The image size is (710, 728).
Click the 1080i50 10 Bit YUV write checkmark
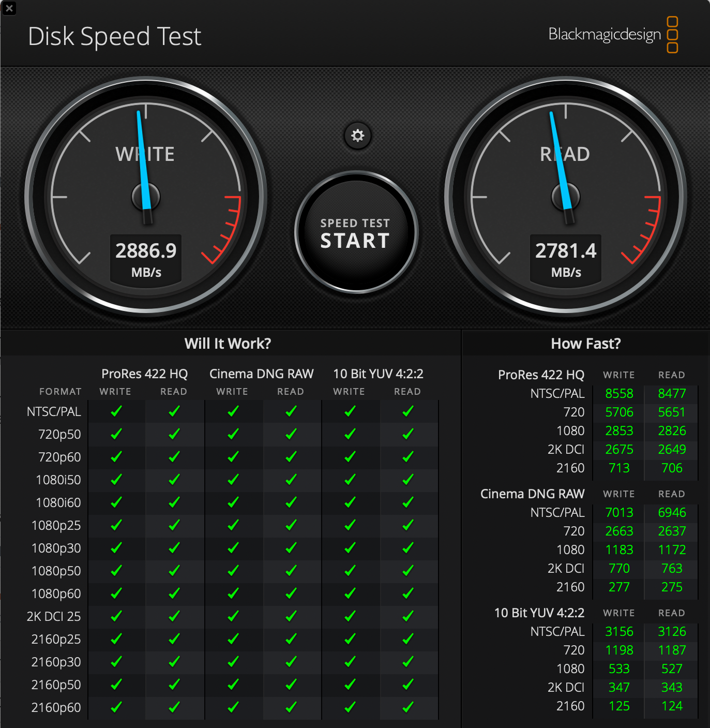point(350,480)
